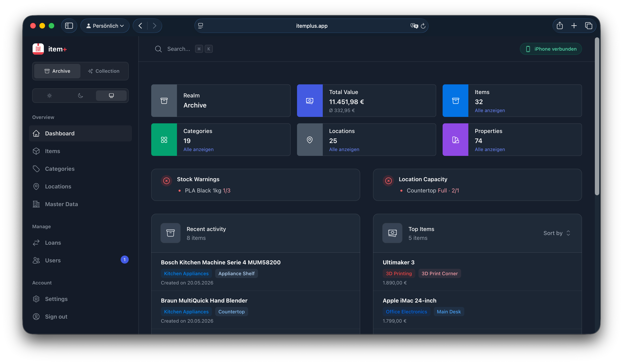Go forward with Safari forward arrow
Viewport: 623px width, 364px height.
(x=154, y=26)
